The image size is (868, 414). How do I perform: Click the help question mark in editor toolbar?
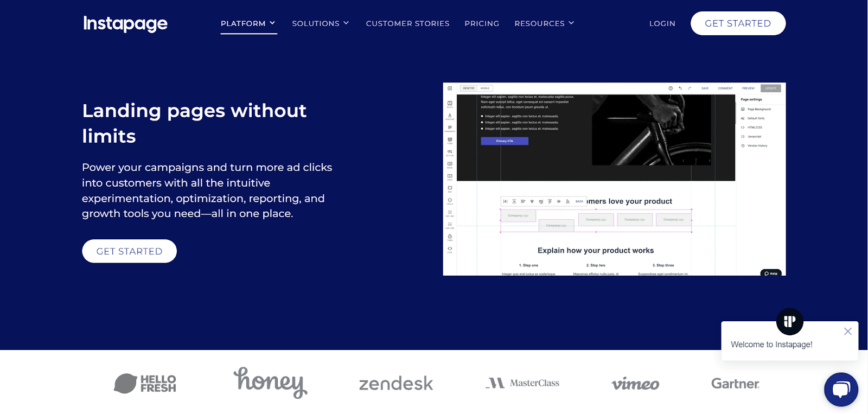tap(671, 88)
